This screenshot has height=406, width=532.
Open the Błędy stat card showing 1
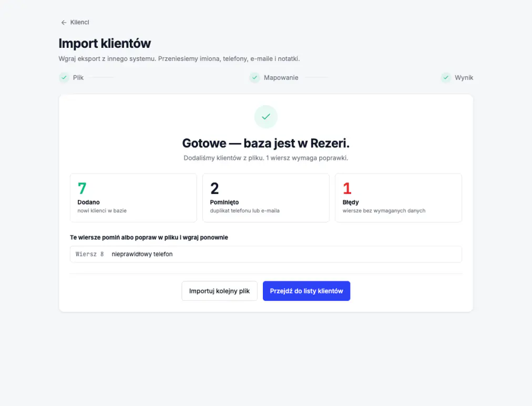pyautogui.click(x=398, y=198)
